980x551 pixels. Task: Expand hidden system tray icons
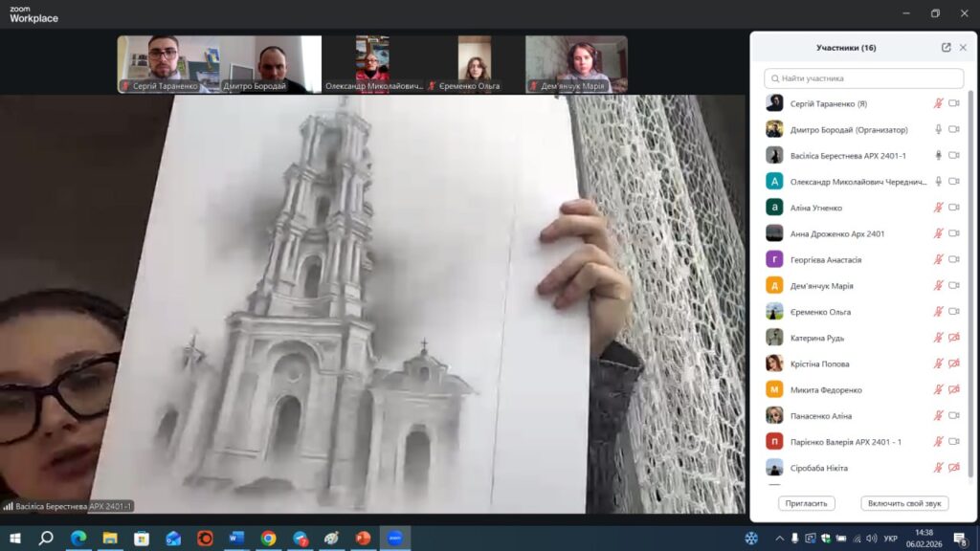(x=780, y=539)
